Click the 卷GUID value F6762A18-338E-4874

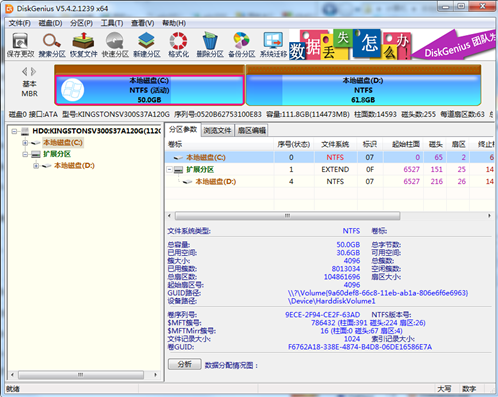click(360, 347)
